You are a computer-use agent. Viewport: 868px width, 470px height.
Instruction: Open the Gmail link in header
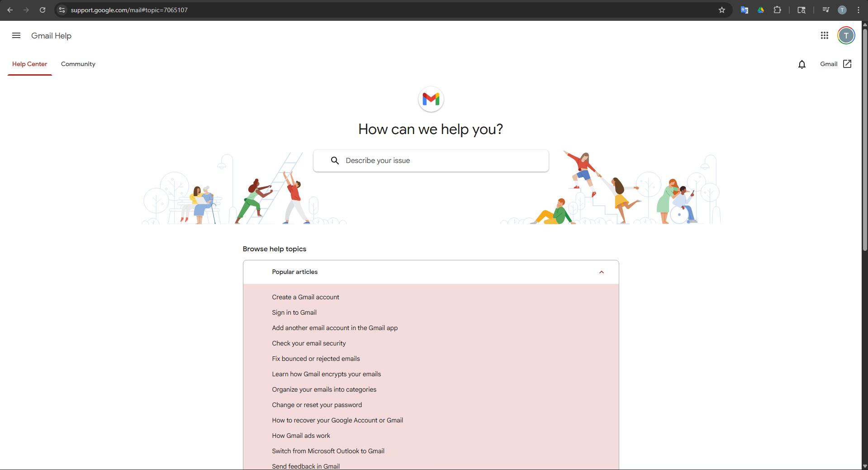coord(829,64)
